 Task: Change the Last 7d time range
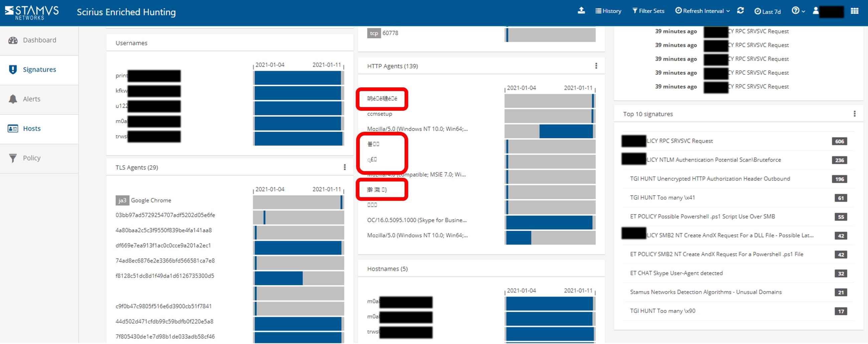coord(767,11)
